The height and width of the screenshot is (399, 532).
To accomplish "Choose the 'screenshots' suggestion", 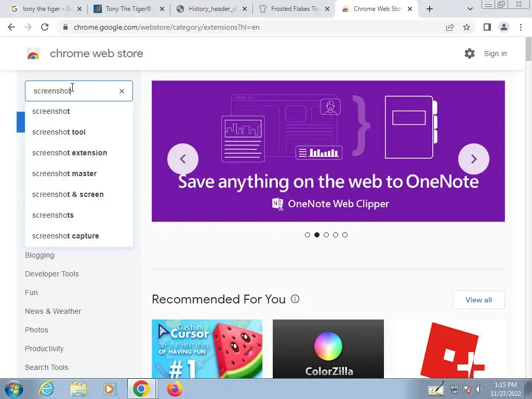I will (79, 215).
